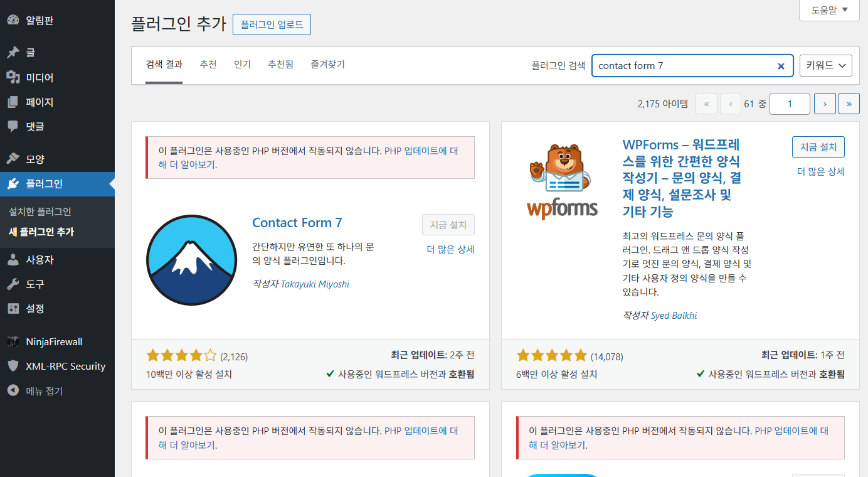868x477 pixels.
Task: Click the 모양 paintbrush icon
Action: tap(13, 159)
